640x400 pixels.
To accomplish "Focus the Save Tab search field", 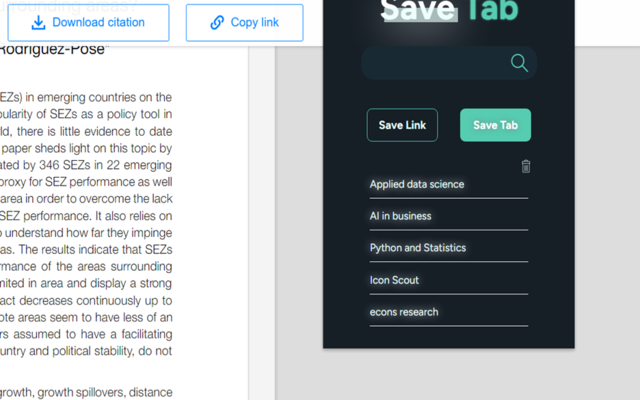I will tap(437, 63).
